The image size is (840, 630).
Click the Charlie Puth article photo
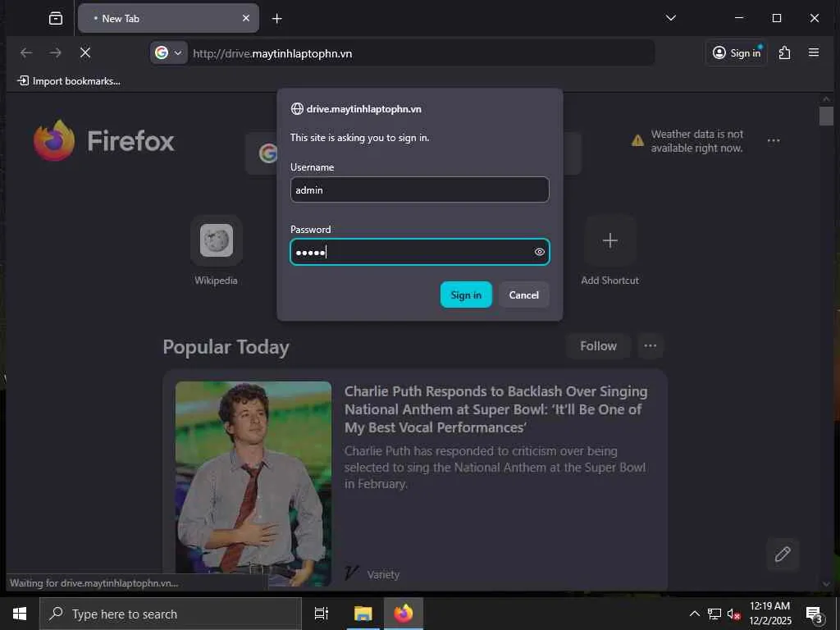[253, 483]
